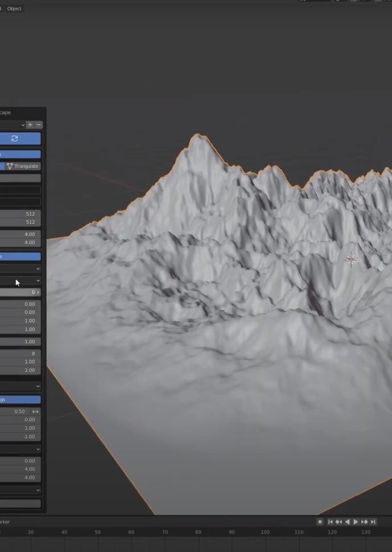Collapse the blue settings header above 0.50 field

[x=20, y=400]
